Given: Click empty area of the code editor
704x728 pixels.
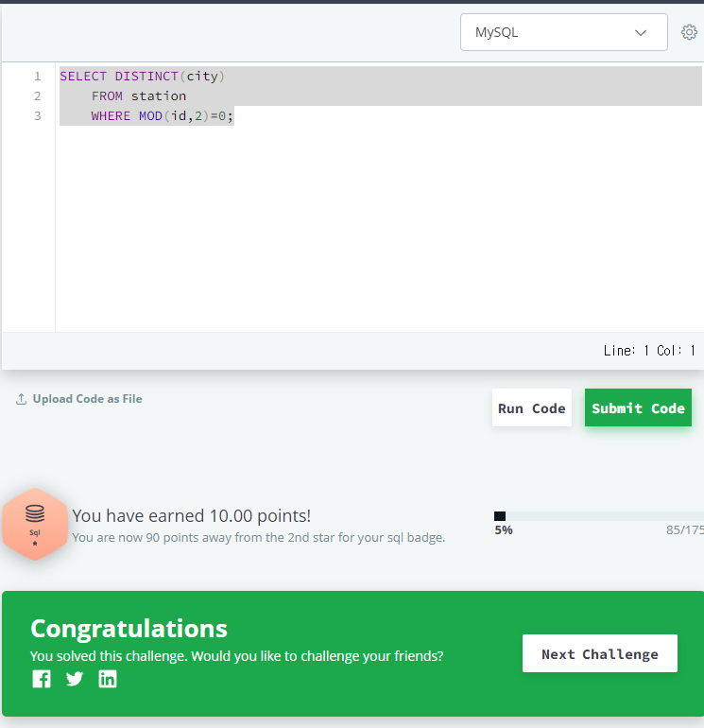Looking at the screenshot, I should 378,228.
